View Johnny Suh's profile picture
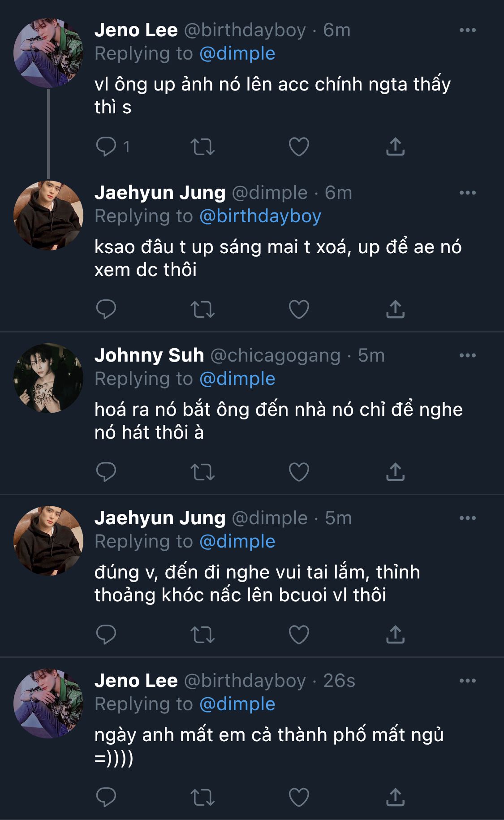This screenshot has height=820, width=504. 48,378
